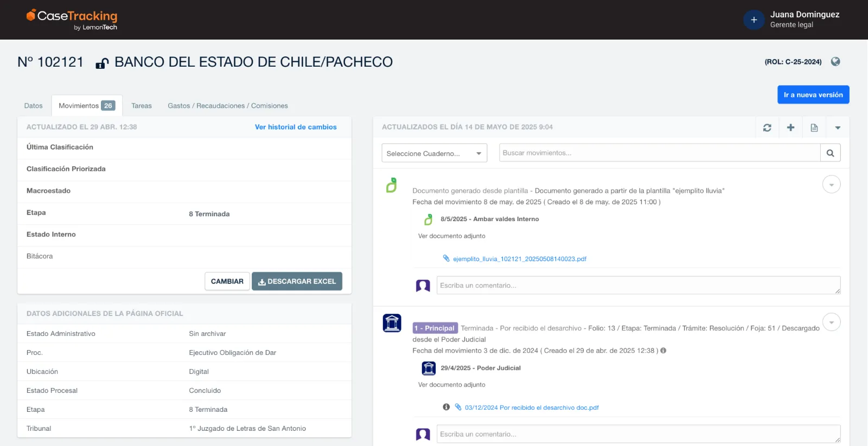Click the document icon in movements toolbar
Image resolution: width=868 pixels, height=446 pixels.
point(814,127)
